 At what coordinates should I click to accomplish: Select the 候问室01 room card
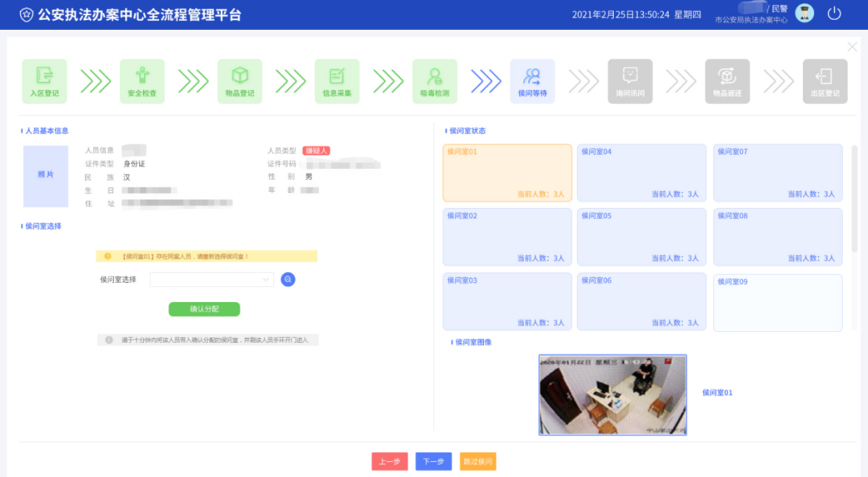(507, 173)
